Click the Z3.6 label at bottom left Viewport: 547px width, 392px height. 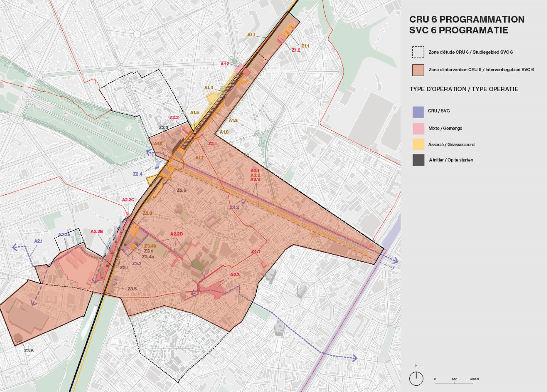pos(29,351)
